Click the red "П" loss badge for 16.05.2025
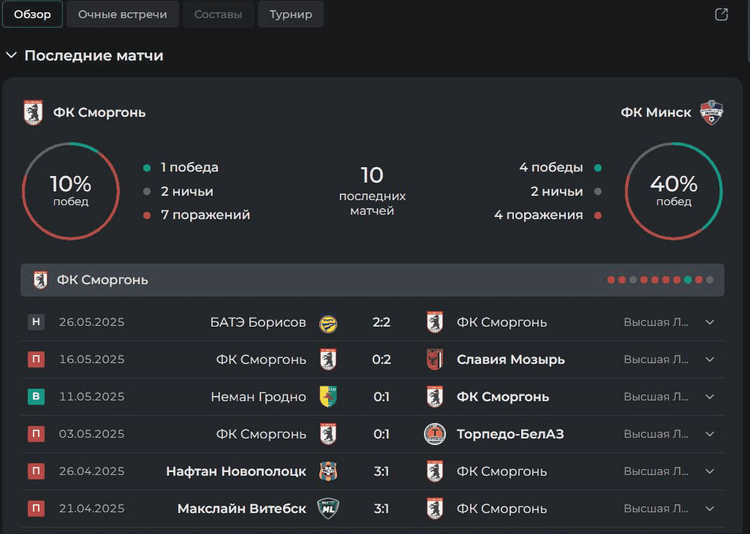 (37, 360)
